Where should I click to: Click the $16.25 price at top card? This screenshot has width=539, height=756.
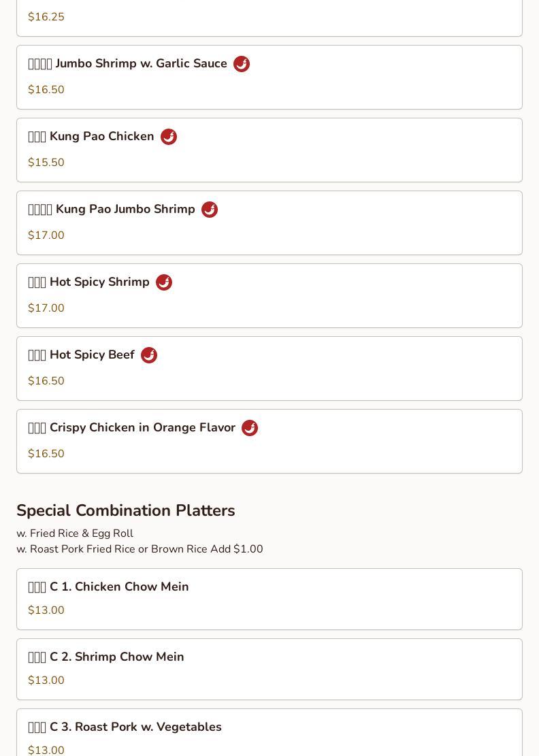click(x=46, y=17)
